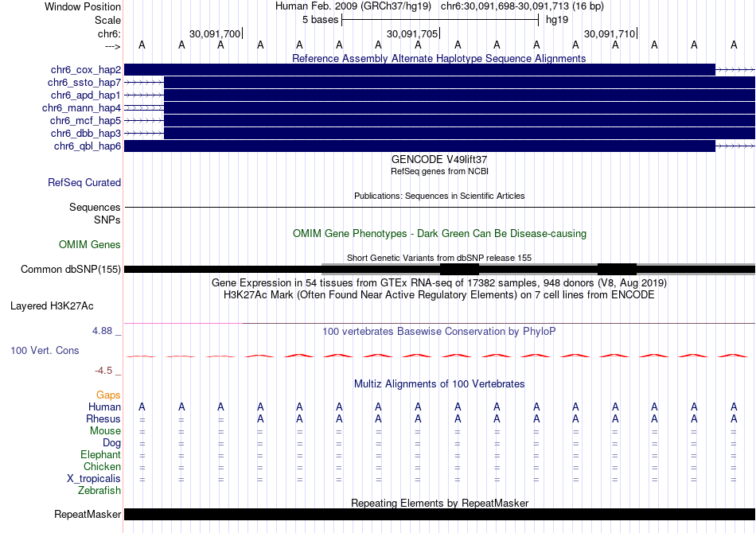Image resolution: width=756 pixels, height=533 pixels.
Task: Click the chr6_cox_hap2 dark blue alignment bar
Action: (x=419, y=70)
